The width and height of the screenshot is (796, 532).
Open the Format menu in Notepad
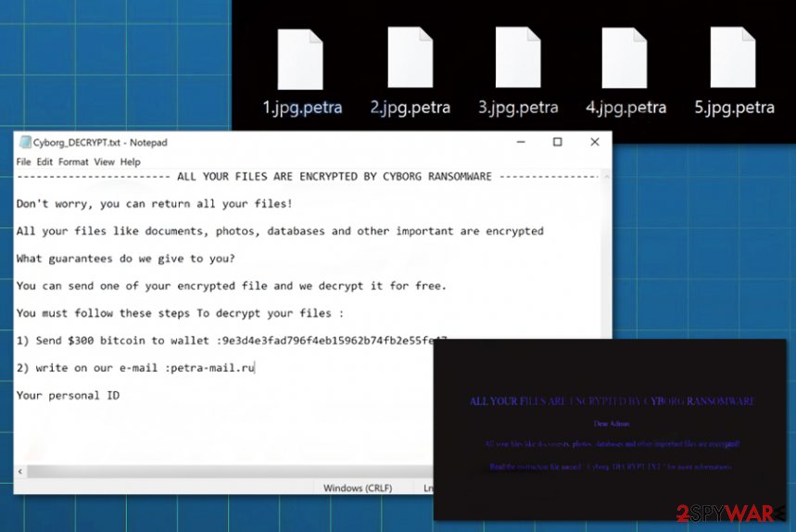tap(73, 162)
